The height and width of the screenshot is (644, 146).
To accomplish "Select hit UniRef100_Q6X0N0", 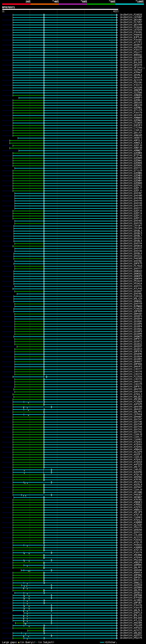I will pyautogui.click(x=131, y=20).
